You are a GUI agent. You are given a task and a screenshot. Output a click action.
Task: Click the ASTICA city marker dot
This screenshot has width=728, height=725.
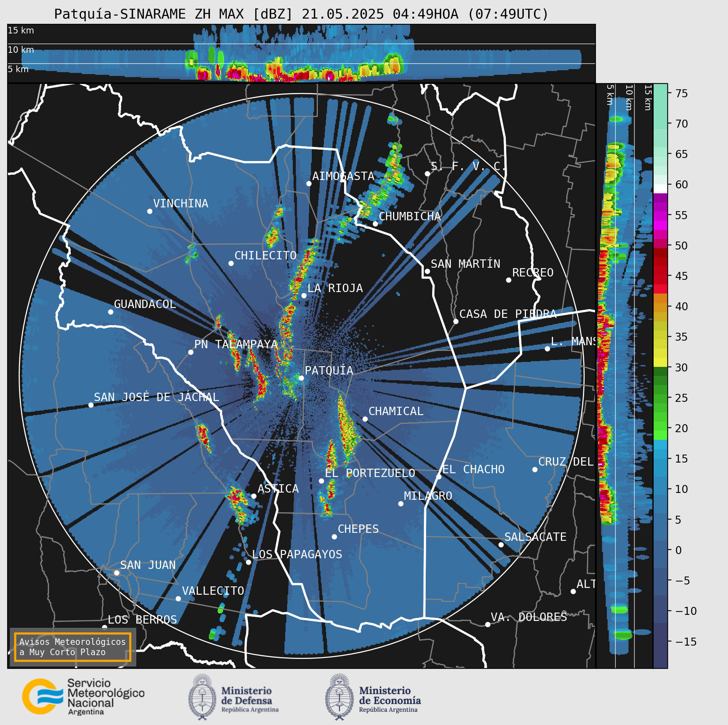[254, 496]
